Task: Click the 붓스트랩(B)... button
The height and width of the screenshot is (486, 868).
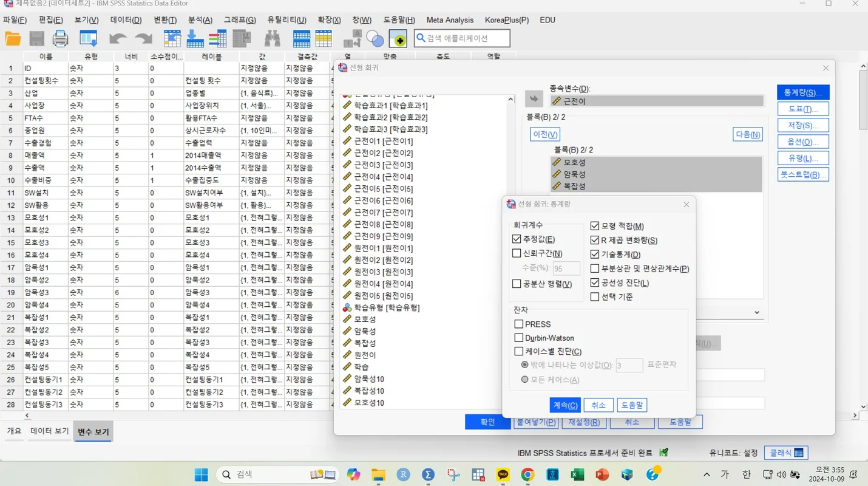Action: click(x=802, y=175)
